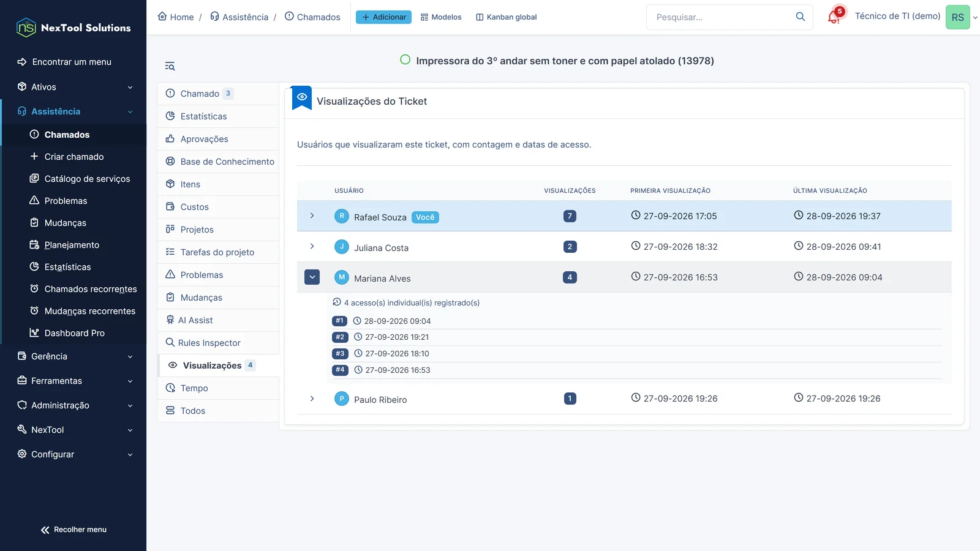
Task: Click the green ticket status circle icon
Action: point(405,60)
